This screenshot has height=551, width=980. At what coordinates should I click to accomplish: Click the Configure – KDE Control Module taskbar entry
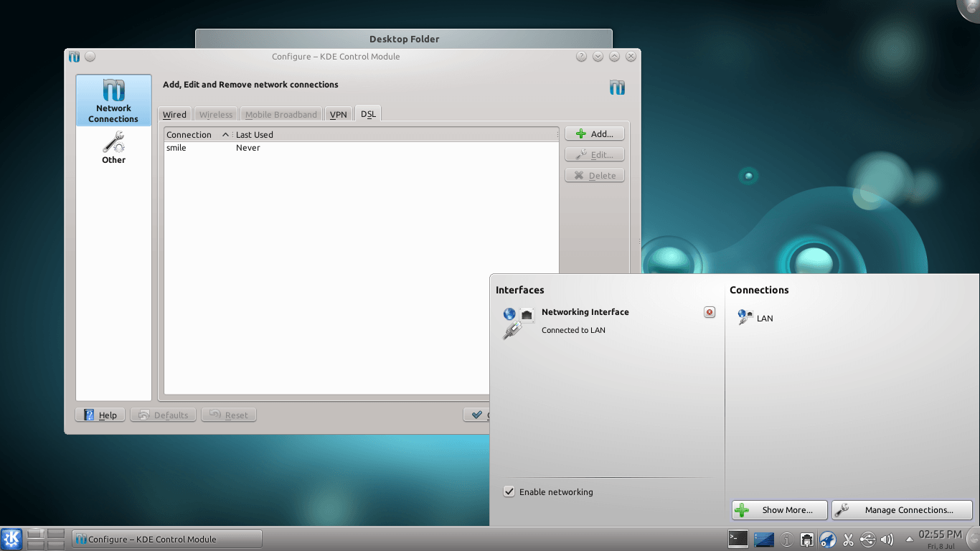(167, 539)
